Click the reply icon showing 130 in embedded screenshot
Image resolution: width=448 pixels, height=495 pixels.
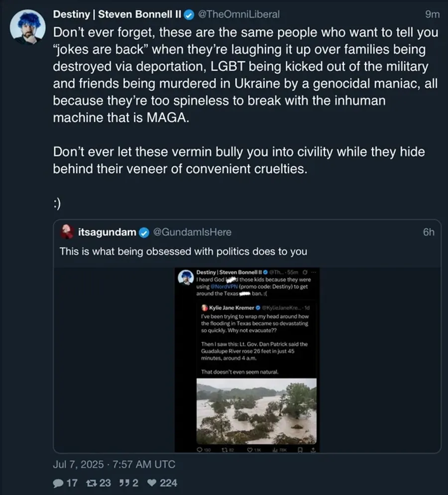[199, 449]
